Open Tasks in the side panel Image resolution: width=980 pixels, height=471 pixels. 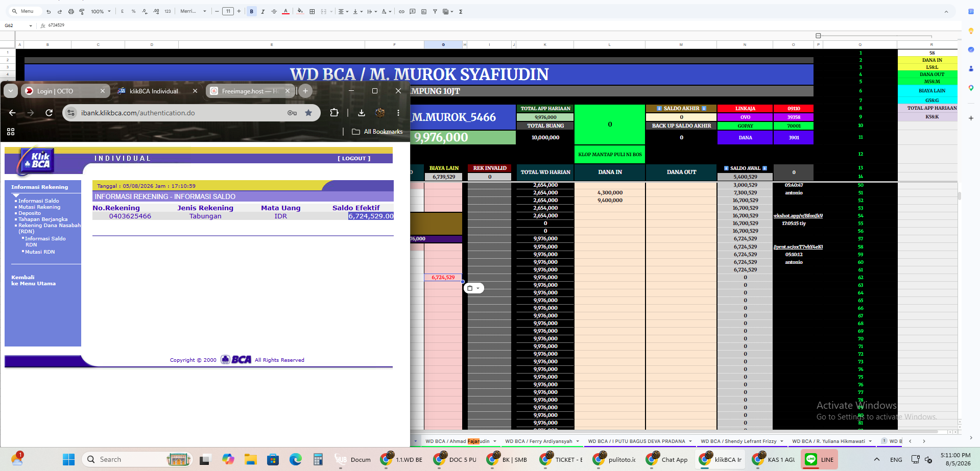[x=971, y=49]
